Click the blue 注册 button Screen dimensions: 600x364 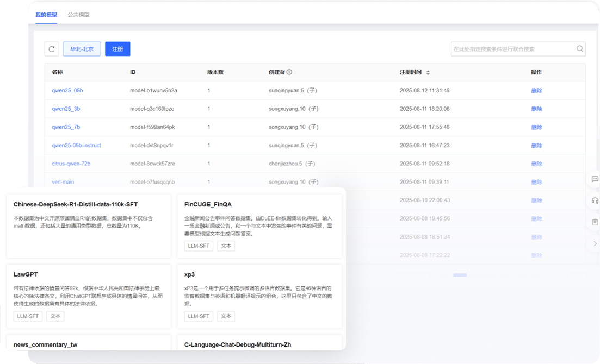(117, 48)
